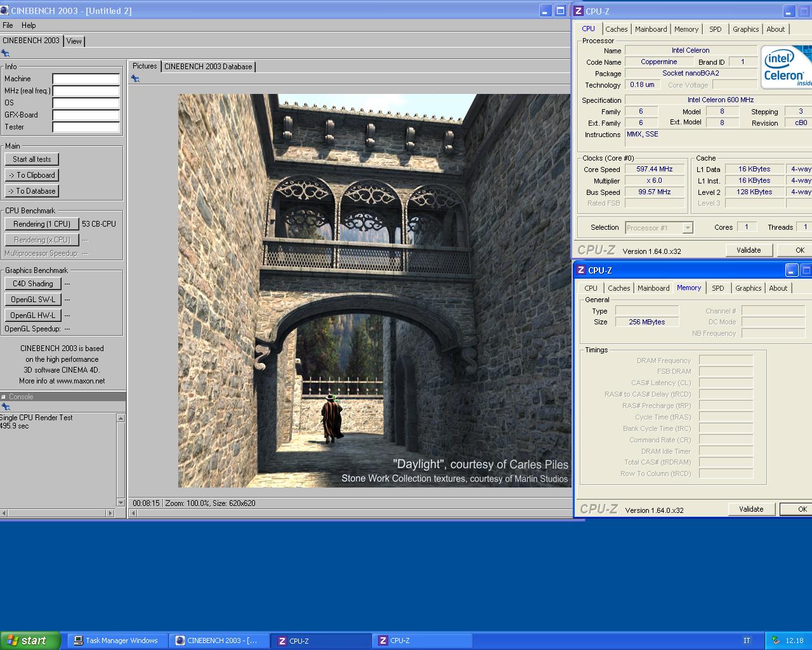812x650 pixels.
Task: Click the MHz (real freq.) input field
Action: [x=86, y=91]
